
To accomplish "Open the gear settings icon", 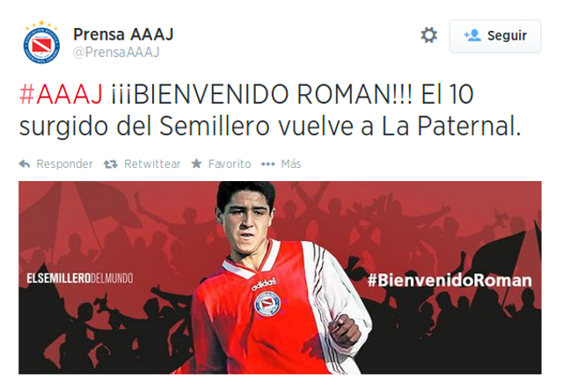I will coord(429,35).
